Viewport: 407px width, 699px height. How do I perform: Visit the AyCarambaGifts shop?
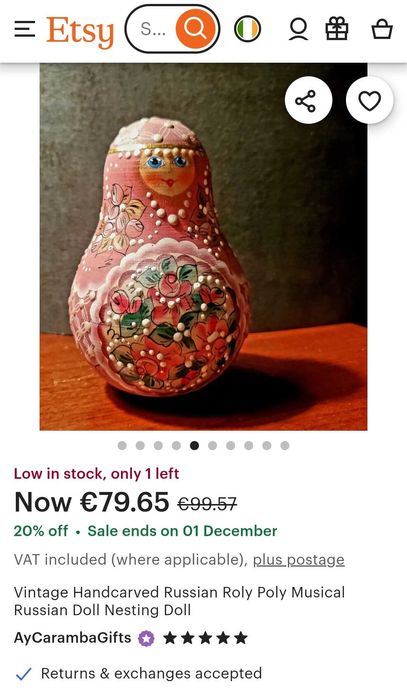coord(72,638)
